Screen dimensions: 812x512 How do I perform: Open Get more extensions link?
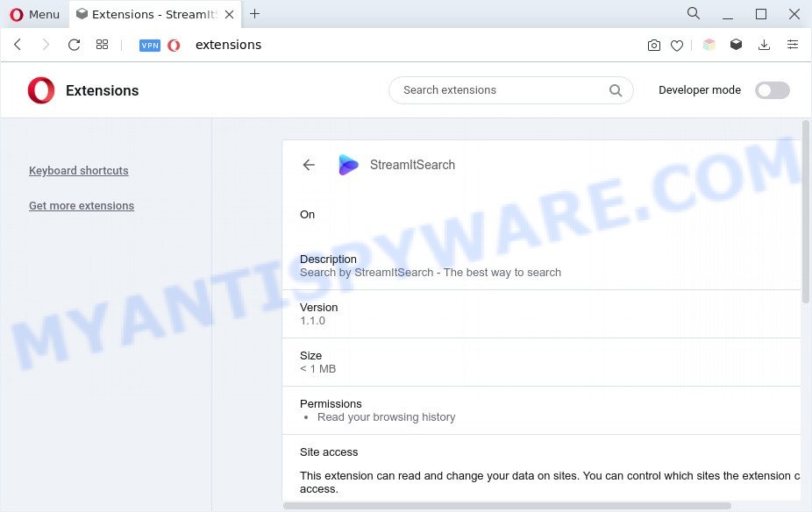click(x=82, y=205)
